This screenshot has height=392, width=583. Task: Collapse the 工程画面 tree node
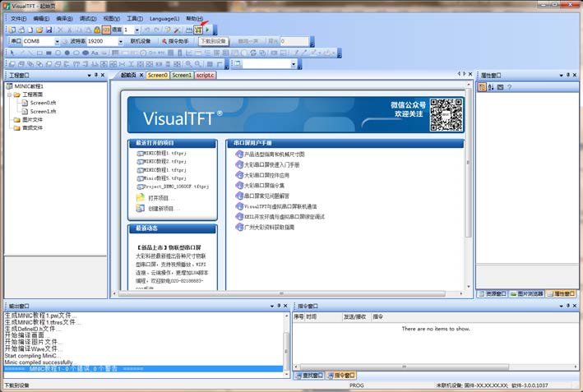coord(9,95)
